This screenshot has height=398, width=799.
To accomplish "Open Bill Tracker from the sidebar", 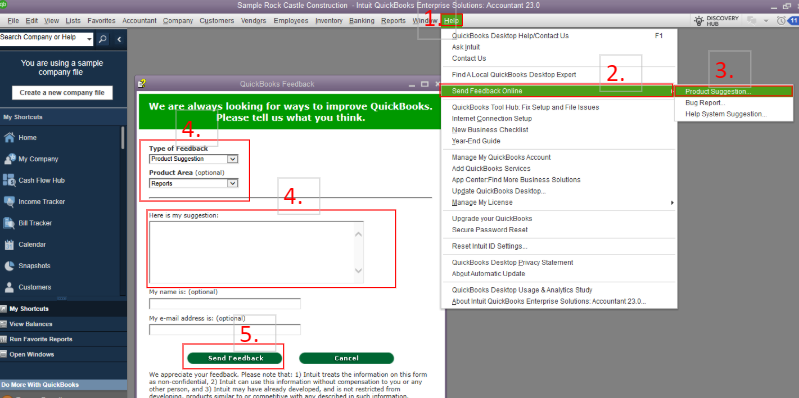I will pos(9,223).
